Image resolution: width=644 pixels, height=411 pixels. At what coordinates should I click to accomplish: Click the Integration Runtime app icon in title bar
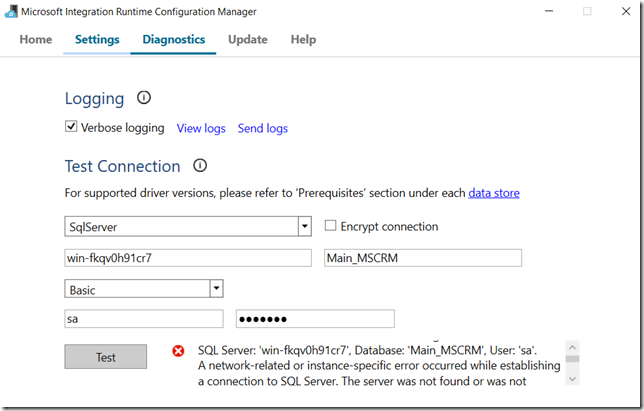pyautogui.click(x=11, y=11)
